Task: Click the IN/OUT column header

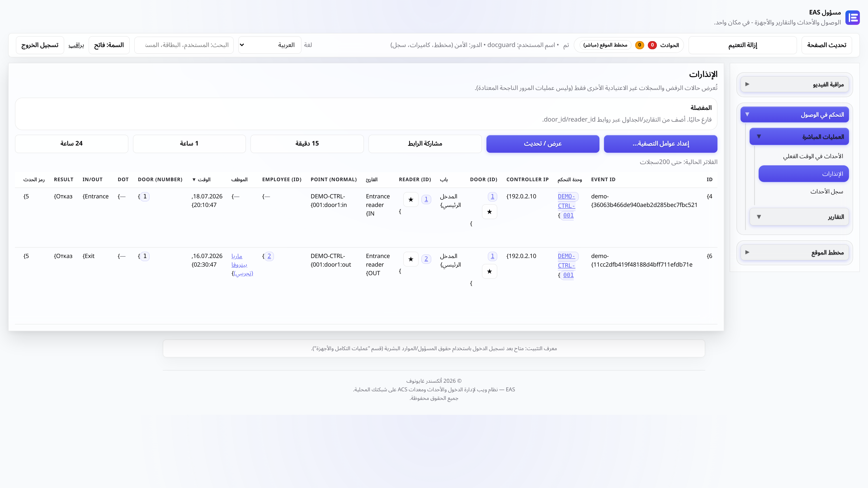Action: pyautogui.click(x=92, y=180)
